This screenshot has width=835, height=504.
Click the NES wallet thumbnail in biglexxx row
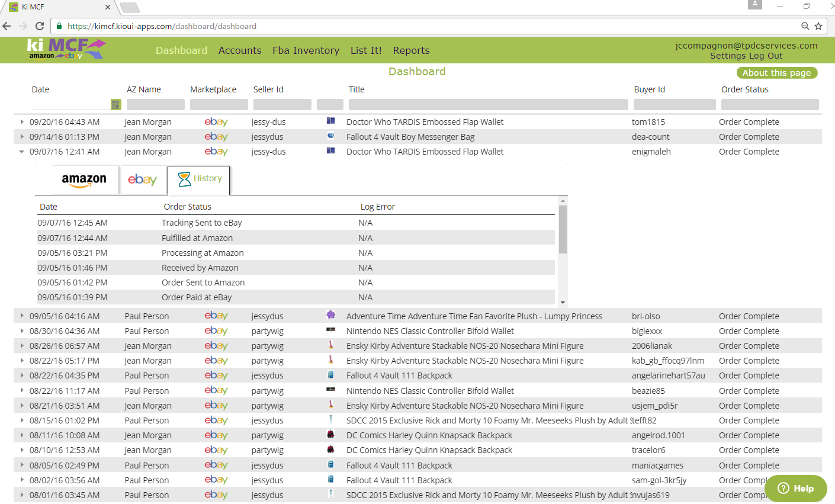(331, 330)
